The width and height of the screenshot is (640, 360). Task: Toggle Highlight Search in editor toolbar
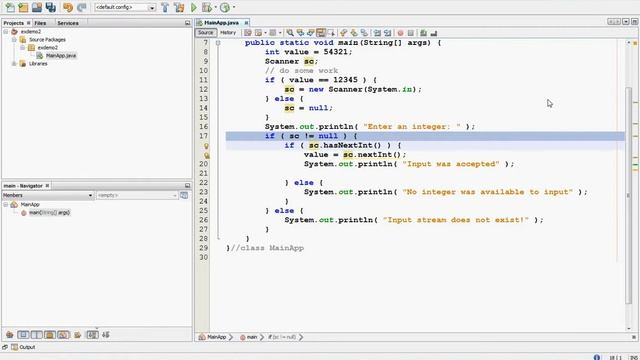[321, 33]
